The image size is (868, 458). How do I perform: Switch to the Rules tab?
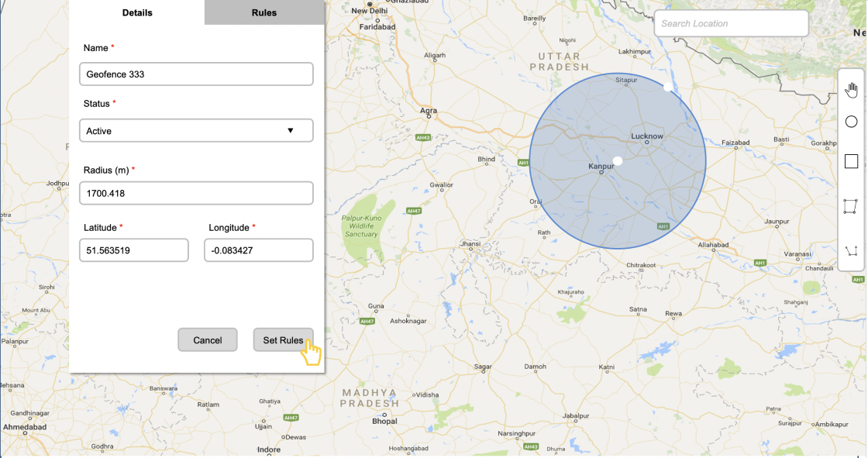264,12
